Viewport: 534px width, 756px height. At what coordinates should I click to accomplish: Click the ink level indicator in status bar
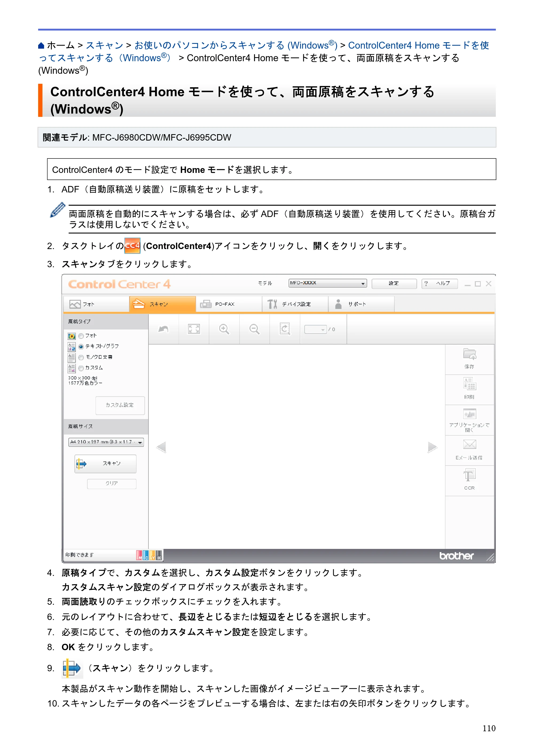[x=149, y=555]
